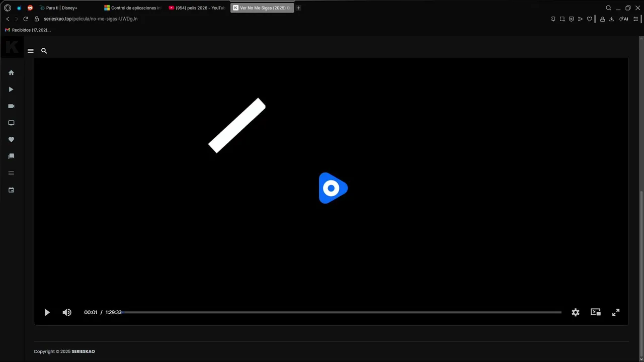Open the site search magnifier
The image size is (644, 362).
(44, 51)
